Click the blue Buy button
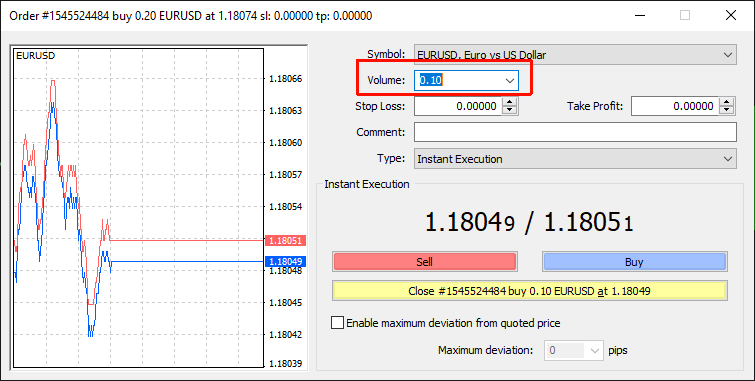Viewport: 755px width, 381px height. 635,262
